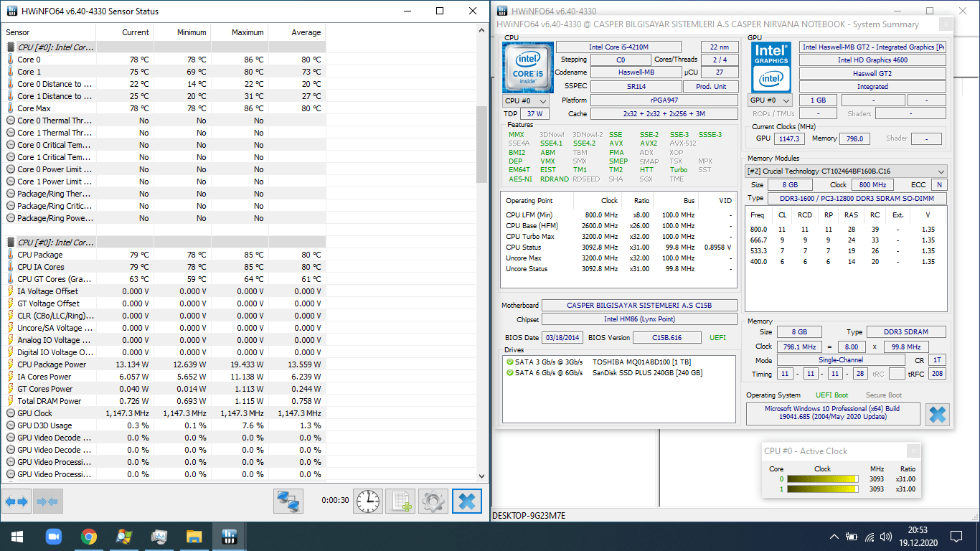Click the taskbar clock showing 20:53
This screenshot has height=551, width=980.
click(917, 536)
